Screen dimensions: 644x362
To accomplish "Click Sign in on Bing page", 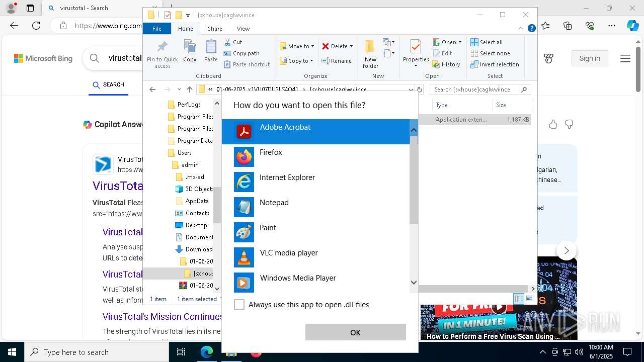I will tap(590, 58).
